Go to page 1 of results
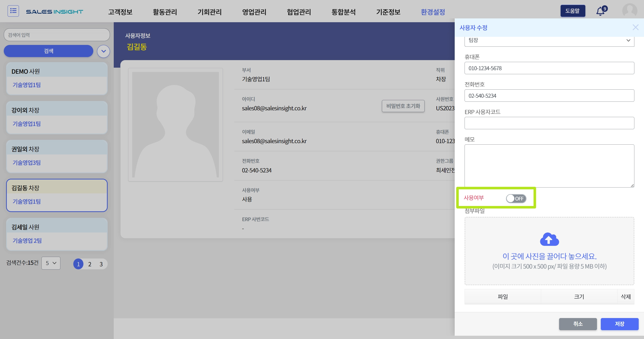Screen dimensions: 644x339 (78, 264)
